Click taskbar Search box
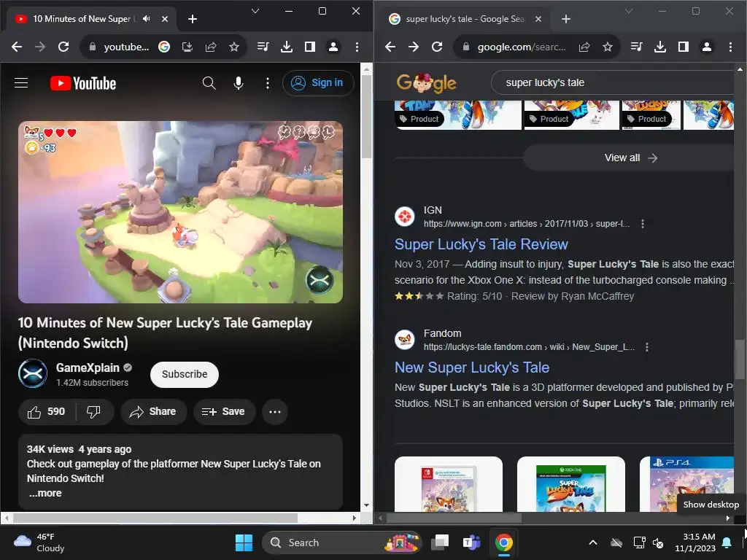Screen dimensions: 747x560 341,542
